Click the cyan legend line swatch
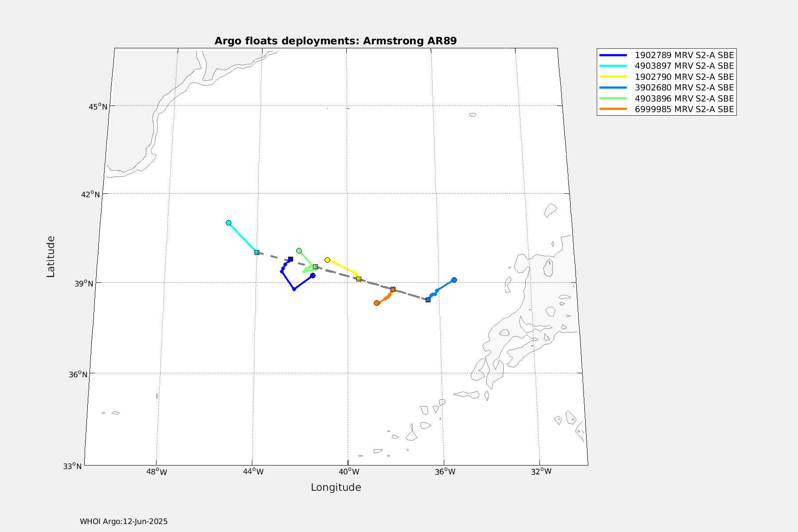Image resolution: width=798 pixels, height=532 pixels. click(x=613, y=66)
